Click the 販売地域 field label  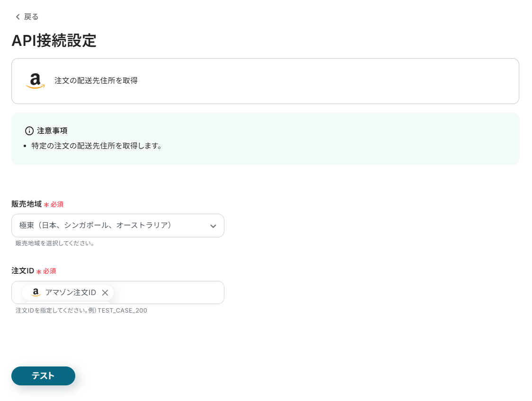27,204
